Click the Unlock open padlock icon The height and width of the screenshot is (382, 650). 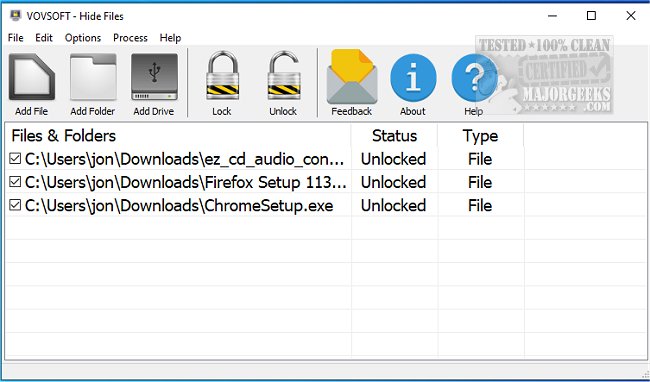click(x=284, y=76)
